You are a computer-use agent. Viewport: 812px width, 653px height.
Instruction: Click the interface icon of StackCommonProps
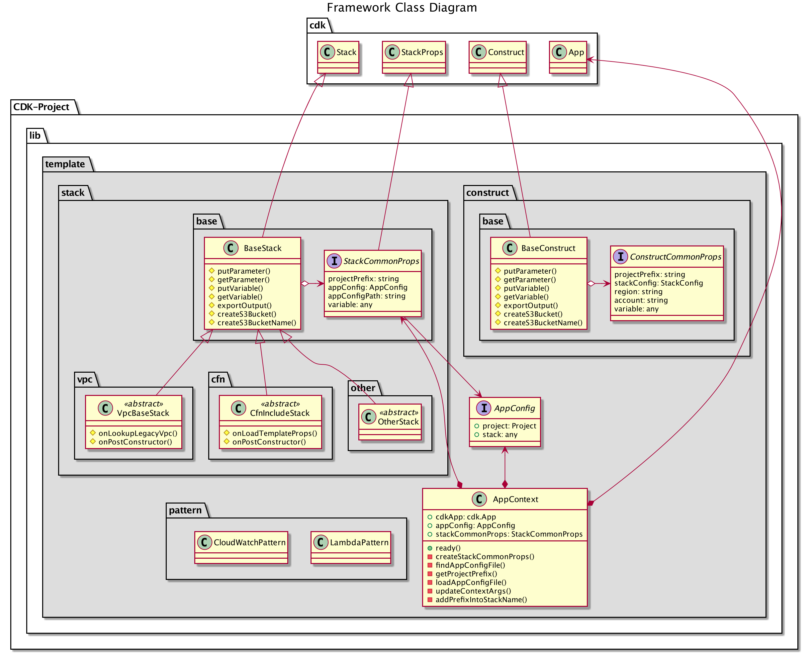click(334, 261)
